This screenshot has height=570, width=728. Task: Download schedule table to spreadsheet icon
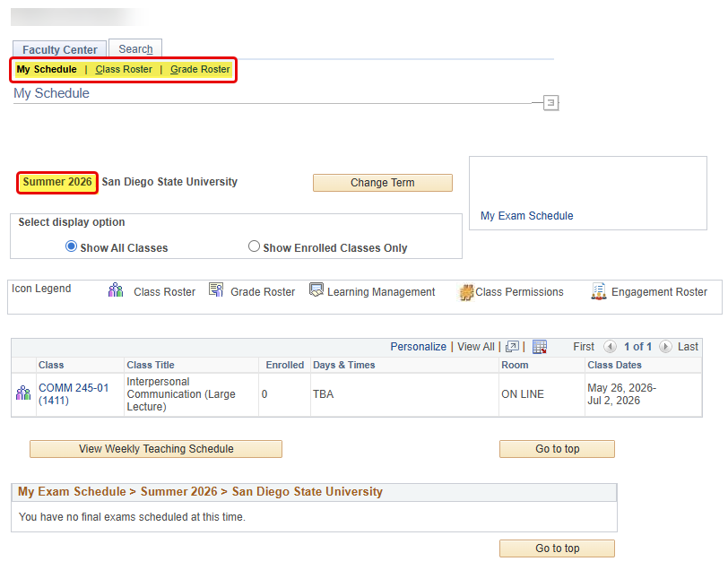[x=540, y=347]
